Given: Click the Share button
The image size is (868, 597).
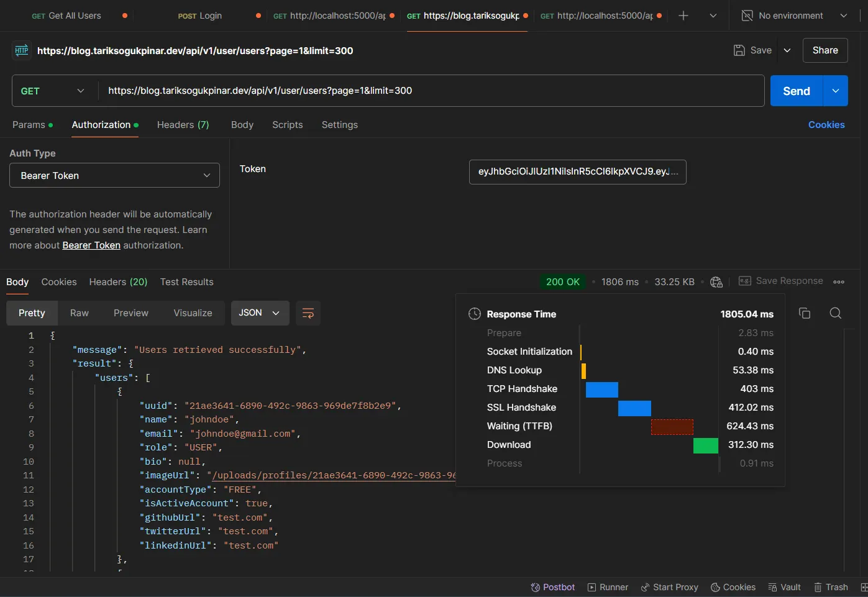Looking at the screenshot, I should tap(825, 50).
